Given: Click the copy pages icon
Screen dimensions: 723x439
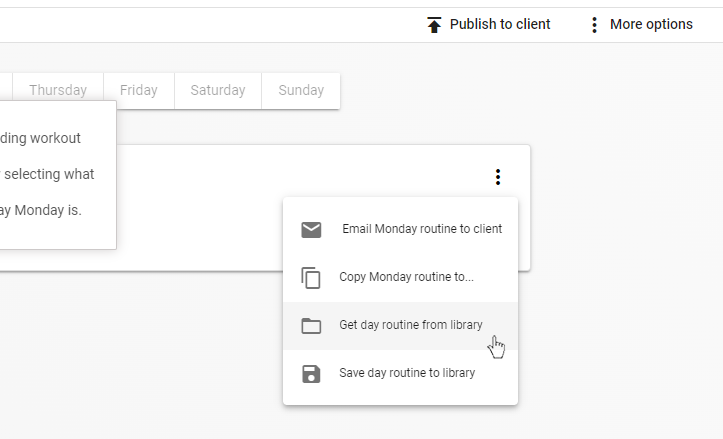Looking at the screenshot, I should click(311, 278).
